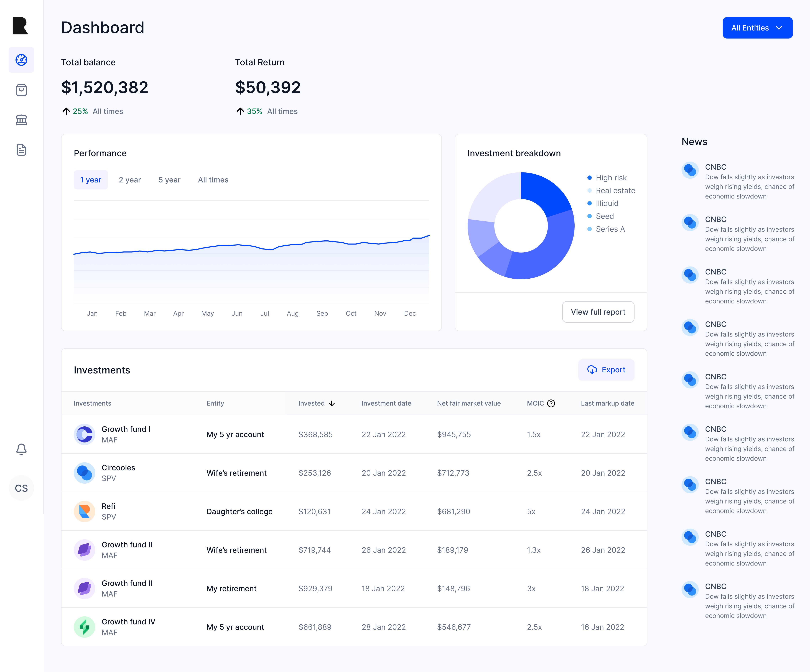Switch performance chart to 2 year
The height and width of the screenshot is (672, 810).
click(130, 180)
